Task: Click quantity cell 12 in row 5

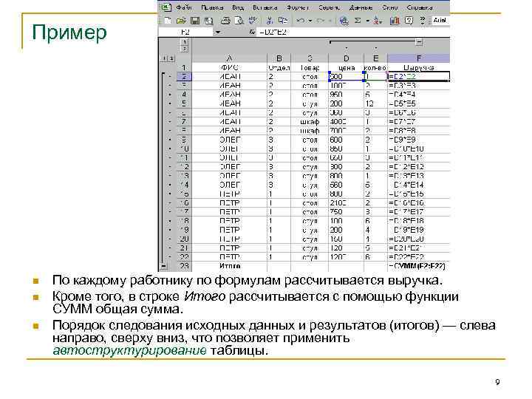Action: point(375,103)
